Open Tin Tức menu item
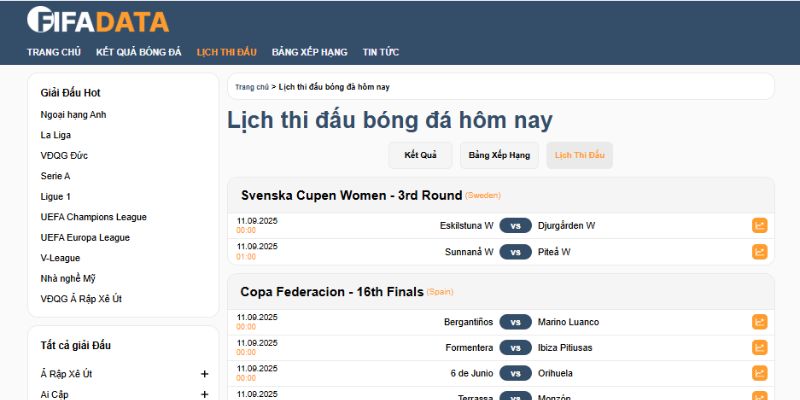This screenshot has width=800, height=400. (x=381, y=52)
